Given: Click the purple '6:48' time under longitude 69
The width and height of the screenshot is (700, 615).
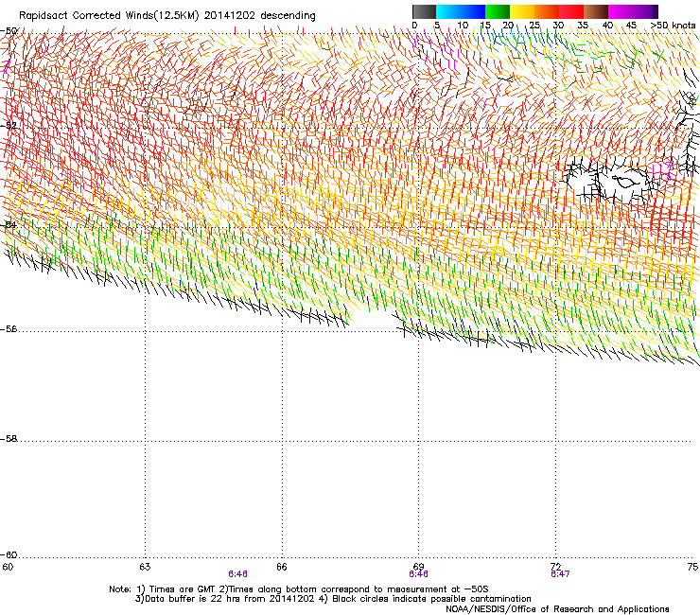Looking at the screenshot, I should [418, 574].
